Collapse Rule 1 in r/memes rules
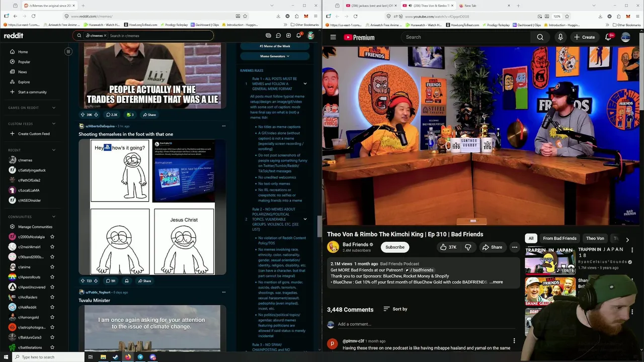The height and width of the screenshot is (362, 644). tap(305, 83)
